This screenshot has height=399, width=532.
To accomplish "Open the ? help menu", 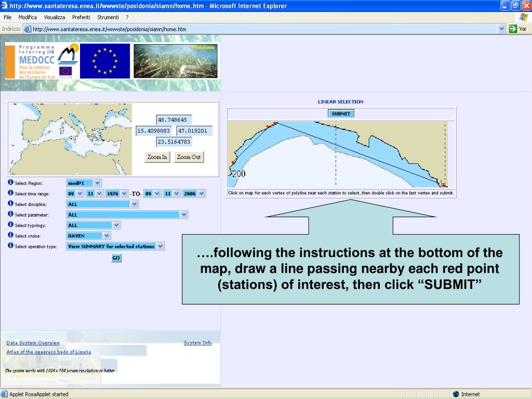I will pyautogui.click(x=127, y=17).
